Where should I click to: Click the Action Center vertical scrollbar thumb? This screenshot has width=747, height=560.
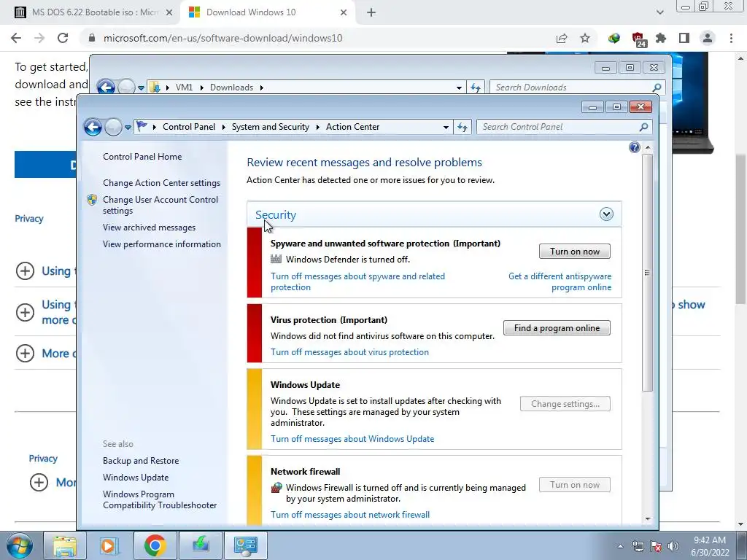pos(647,273)
